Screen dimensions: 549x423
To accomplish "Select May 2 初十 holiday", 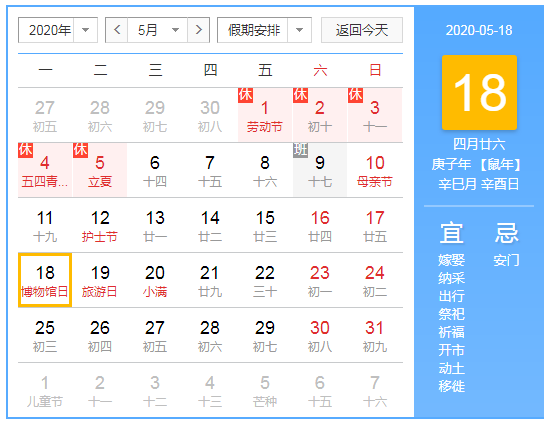I will coord(320,115).
